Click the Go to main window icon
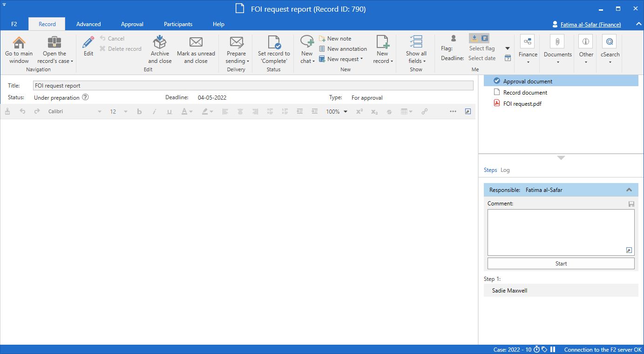Viewport: 644px width, 354px height. (x=19, y=43)
